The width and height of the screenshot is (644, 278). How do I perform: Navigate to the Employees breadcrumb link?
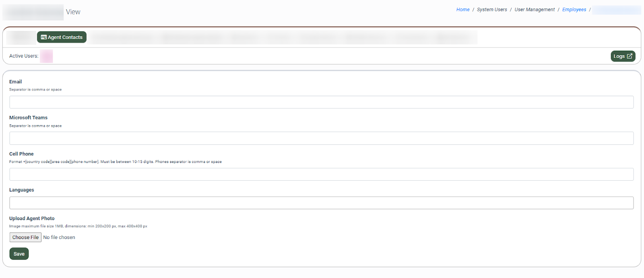tap(574, 10)
